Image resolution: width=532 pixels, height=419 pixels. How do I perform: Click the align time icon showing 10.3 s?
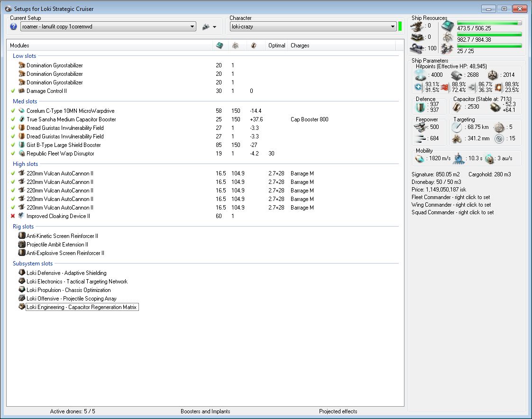coord(459,158)
